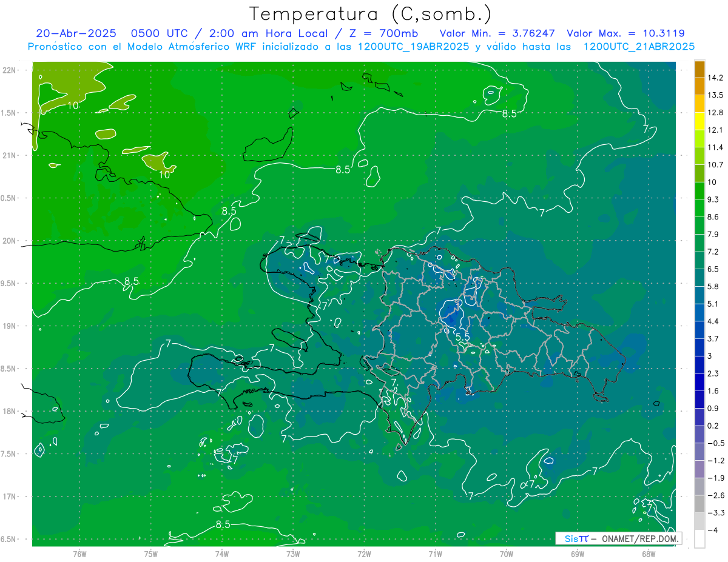Click latitude axis label '19N'
728x562 pixels.
click(10, 326)
